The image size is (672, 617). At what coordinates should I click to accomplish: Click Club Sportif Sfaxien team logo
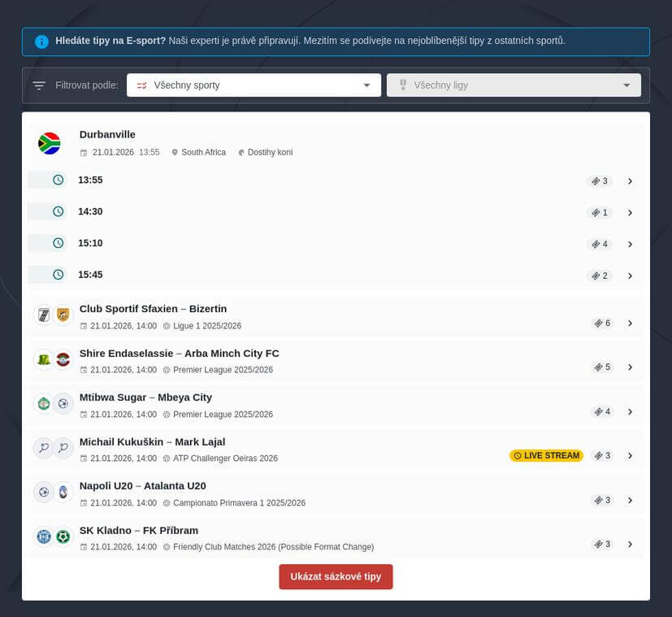pyautogui.click(x=43, y=315)
